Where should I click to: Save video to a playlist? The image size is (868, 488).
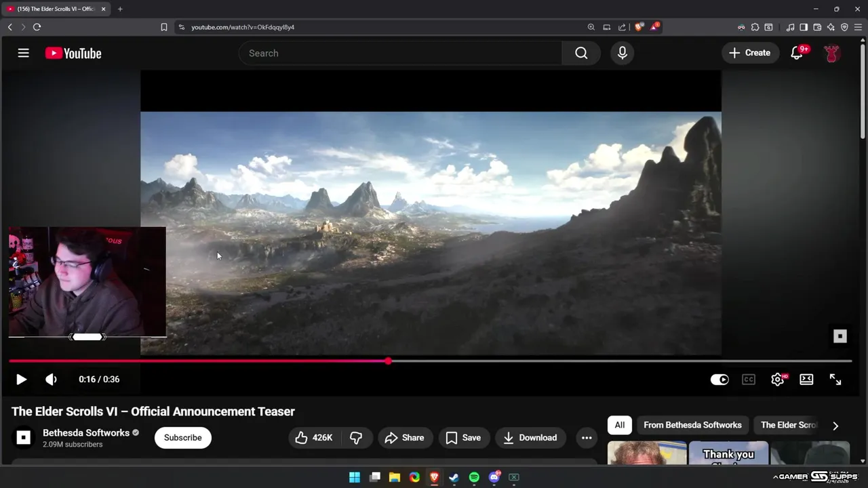coord(464,438)
